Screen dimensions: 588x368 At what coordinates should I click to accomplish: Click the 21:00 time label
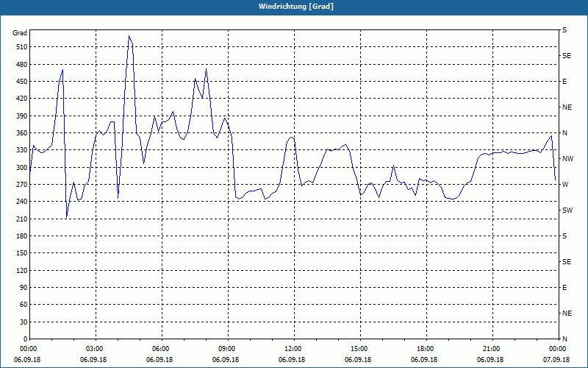(x=491, y=349)
